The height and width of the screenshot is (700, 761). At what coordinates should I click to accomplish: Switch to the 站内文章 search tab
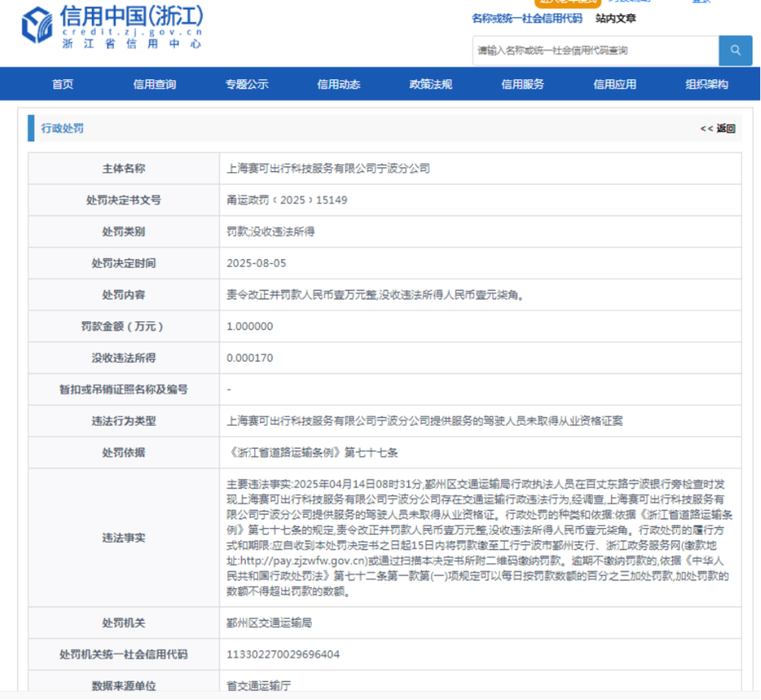pos(615,18)
